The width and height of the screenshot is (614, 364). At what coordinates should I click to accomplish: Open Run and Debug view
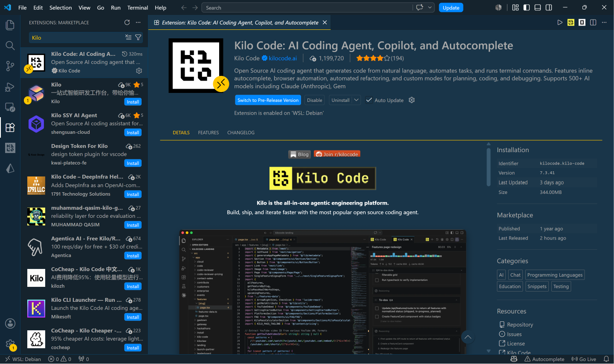coord(10,87)
